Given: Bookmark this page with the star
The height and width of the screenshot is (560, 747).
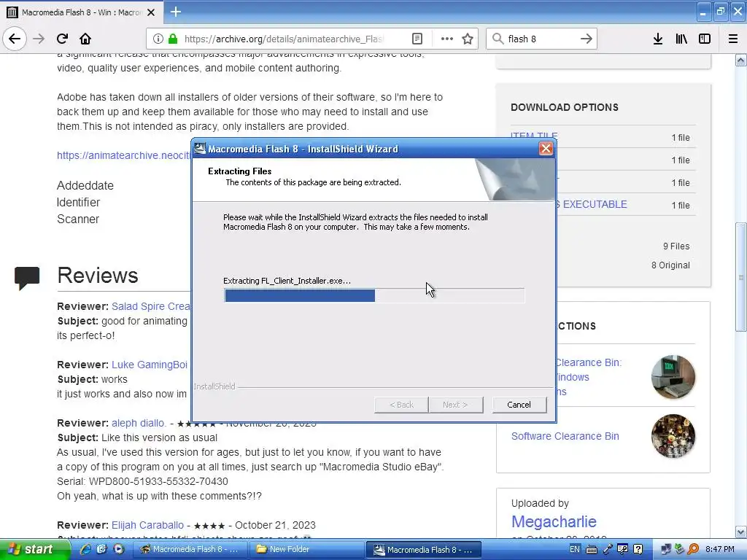Looking at the screenshot, I should 468,39.
